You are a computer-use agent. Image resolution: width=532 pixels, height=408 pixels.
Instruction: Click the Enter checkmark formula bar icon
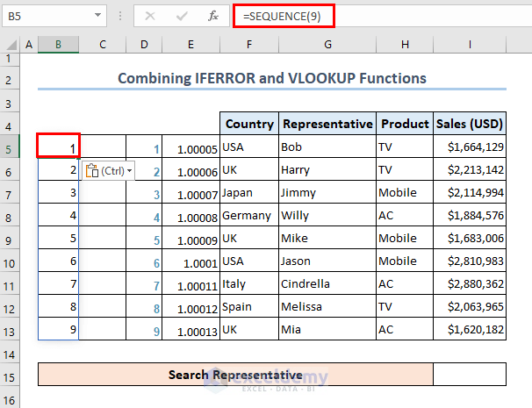pos(182,15)
